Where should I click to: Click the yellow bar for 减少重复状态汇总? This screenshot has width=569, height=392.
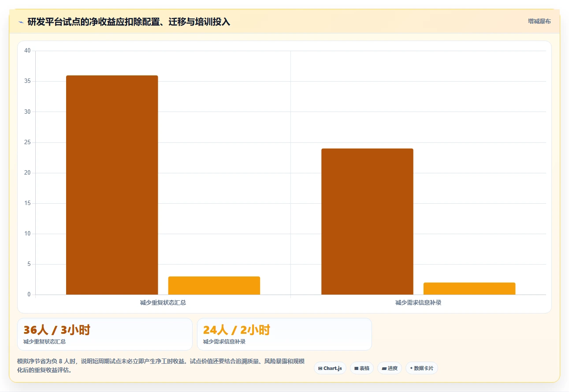click(214, 285)
